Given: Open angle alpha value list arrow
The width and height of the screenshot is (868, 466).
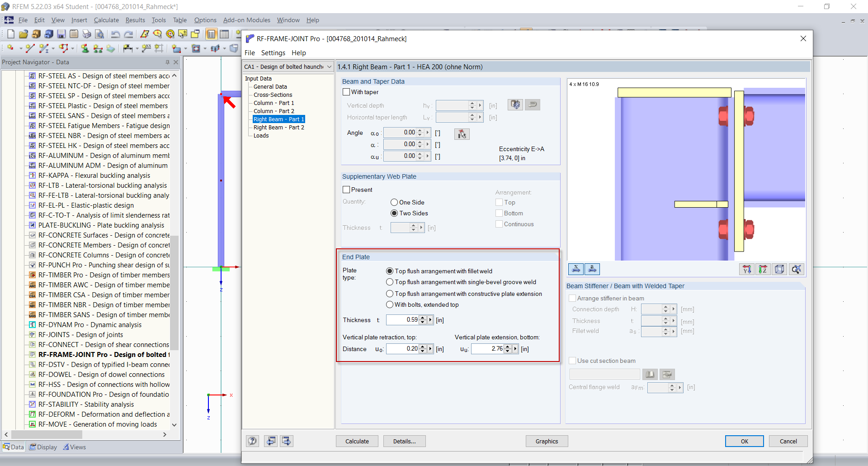Looking at the screenshot, I should pos(428,144).
